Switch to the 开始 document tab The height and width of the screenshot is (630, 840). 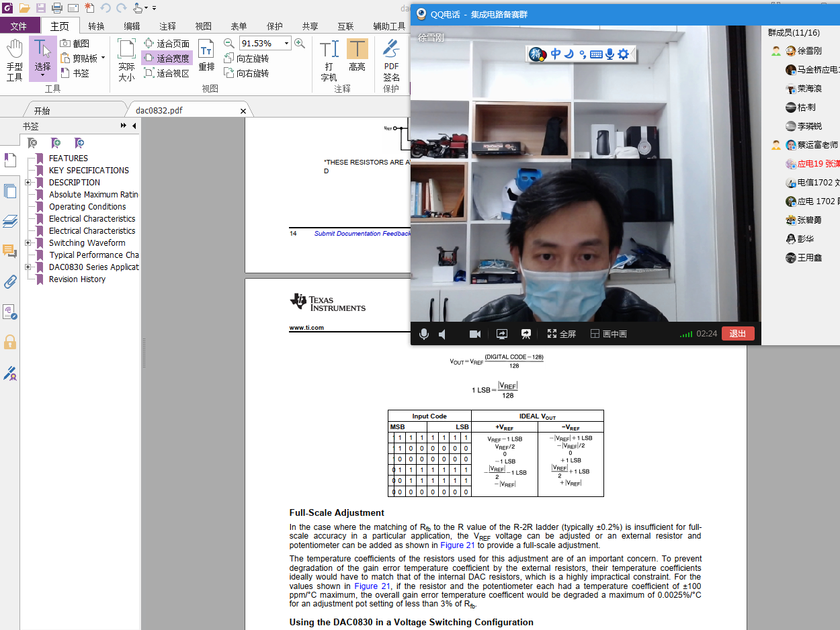coord(42,111)
